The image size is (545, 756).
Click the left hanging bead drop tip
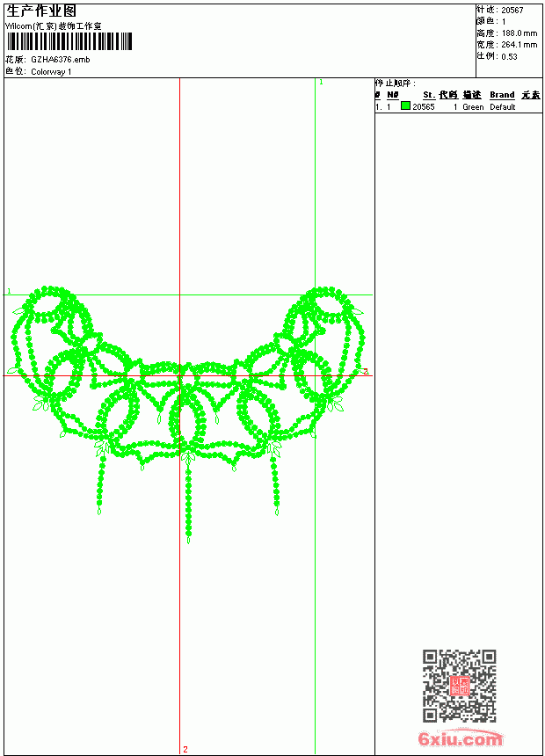coord(99,511)
